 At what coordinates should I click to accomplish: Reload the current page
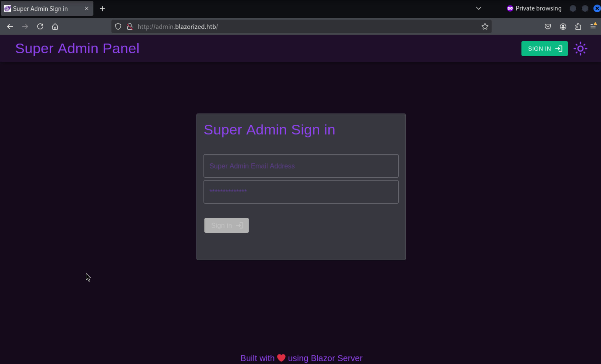tap(40, 26)
